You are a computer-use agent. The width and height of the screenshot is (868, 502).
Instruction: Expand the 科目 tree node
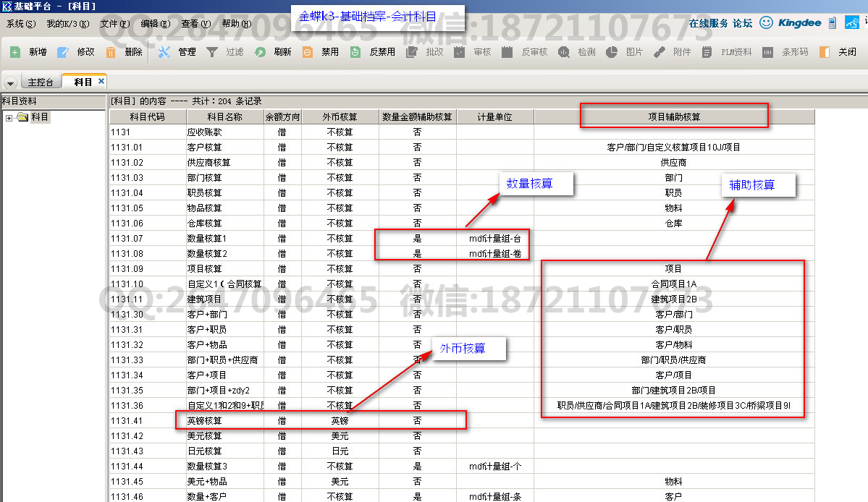[x=9, y=118]
